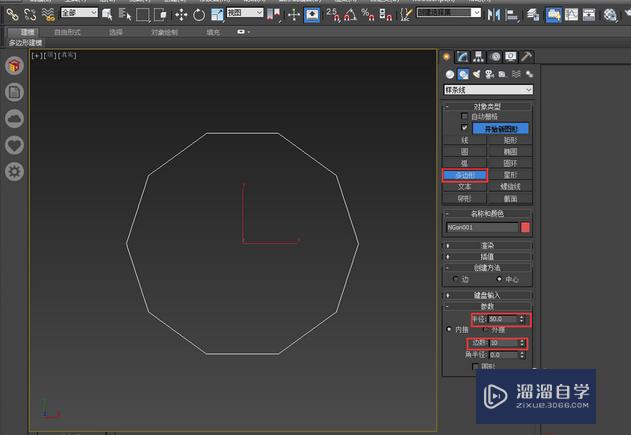The width and height of the screenshot is (631, 435).
Task: Switch to the 自由形式 ribbon tab
Action: coord(67,32)
